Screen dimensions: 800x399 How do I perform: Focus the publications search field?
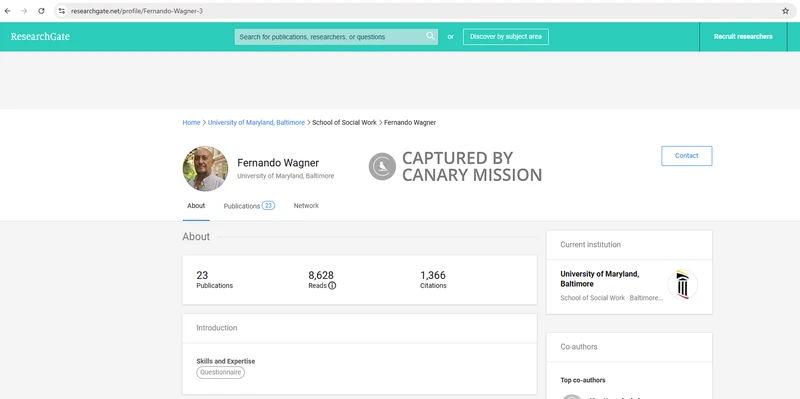coord(336,37)
